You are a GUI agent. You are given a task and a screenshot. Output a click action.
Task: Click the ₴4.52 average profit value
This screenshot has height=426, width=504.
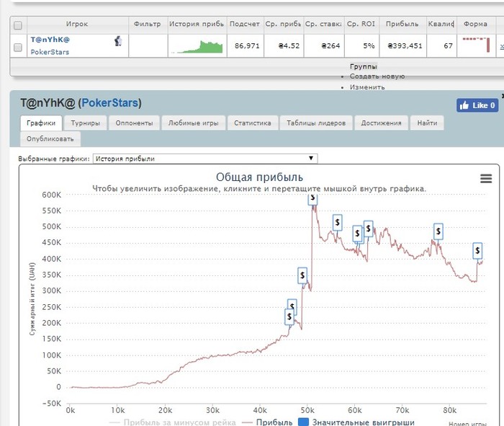(x=289, y=46)
